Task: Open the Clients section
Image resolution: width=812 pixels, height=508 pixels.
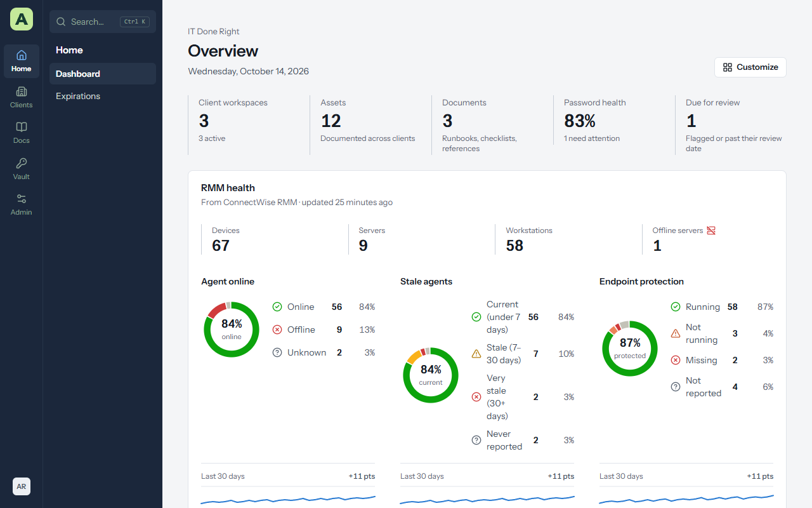Action: point(22,97)
